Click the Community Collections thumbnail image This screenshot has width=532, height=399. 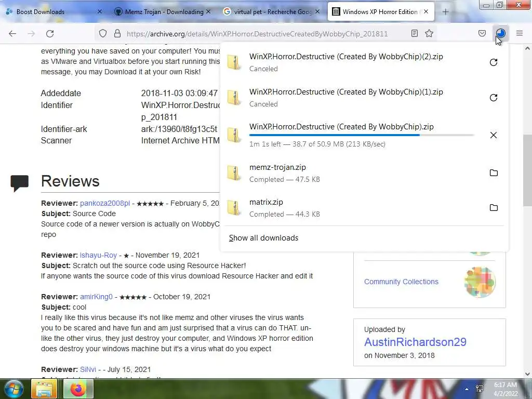point(480,282)
